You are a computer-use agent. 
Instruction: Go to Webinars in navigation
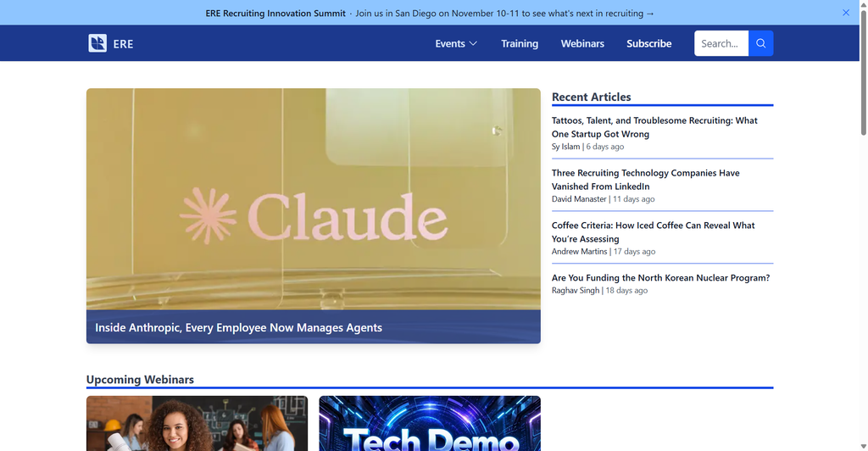(x=582, y=43)
